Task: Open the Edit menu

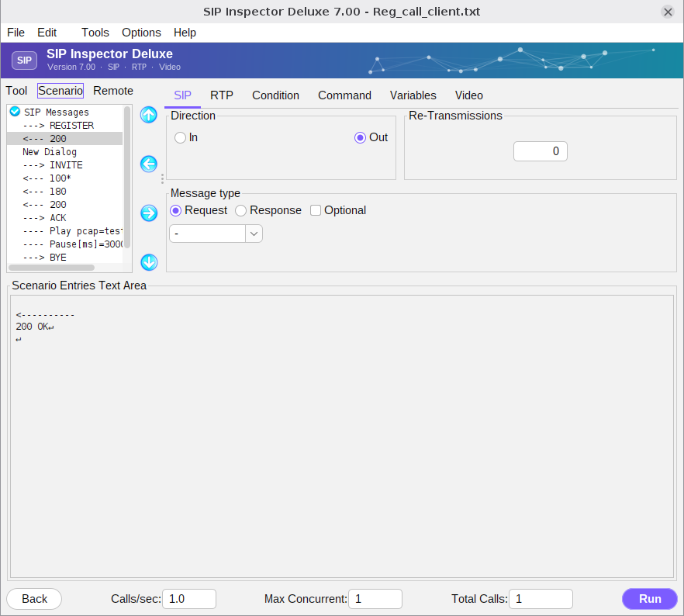Action: (x=47, y=33)
